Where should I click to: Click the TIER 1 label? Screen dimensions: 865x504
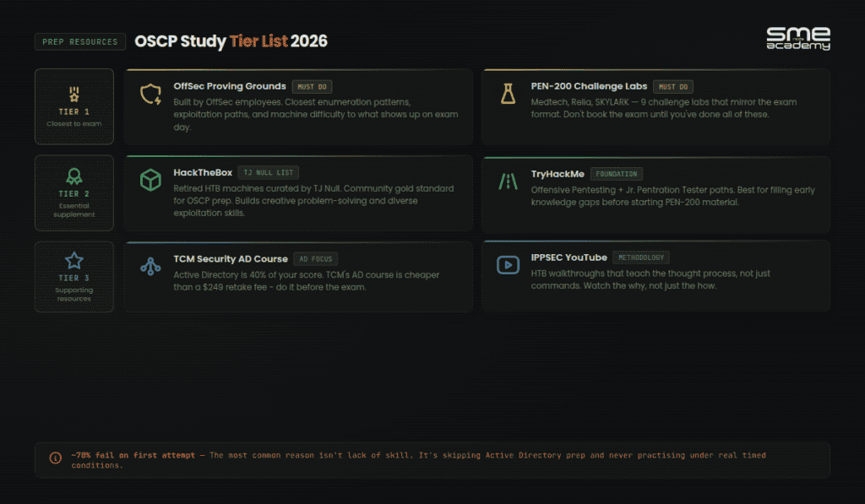(74, 111)
